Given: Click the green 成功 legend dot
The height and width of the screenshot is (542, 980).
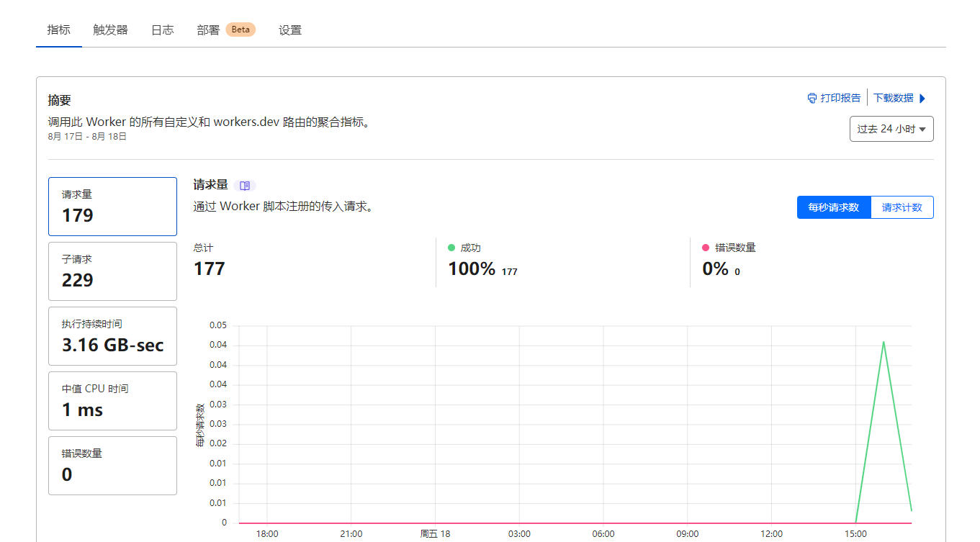Looking at the screenshot, I should 452,247.
